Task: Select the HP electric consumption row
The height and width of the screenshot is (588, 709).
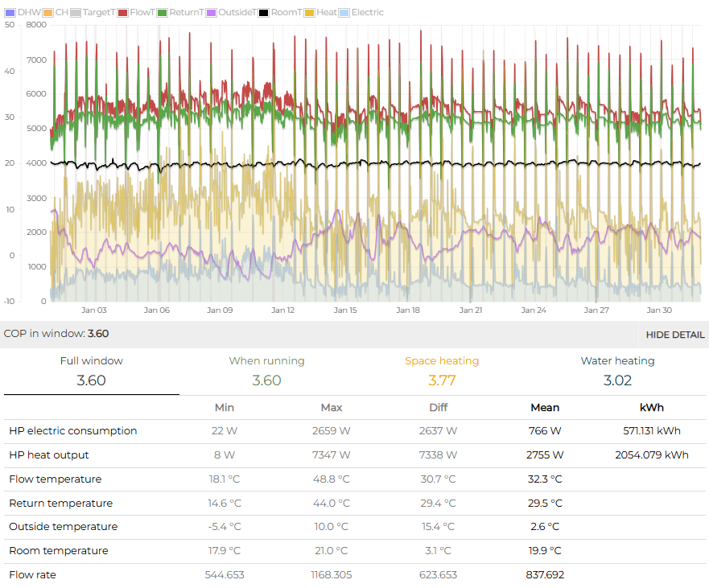Action: click(73, 431)
